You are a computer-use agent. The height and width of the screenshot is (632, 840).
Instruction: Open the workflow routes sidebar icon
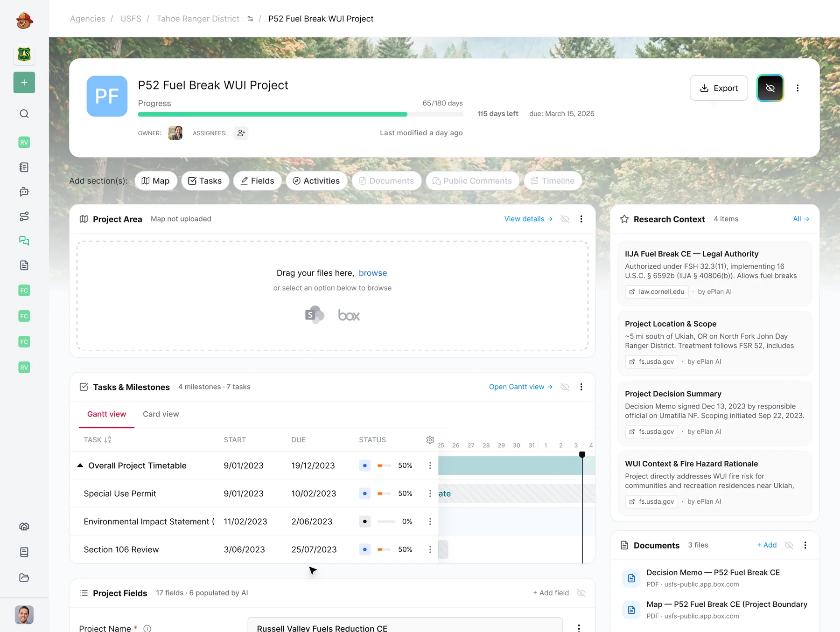tap(24, 216)
